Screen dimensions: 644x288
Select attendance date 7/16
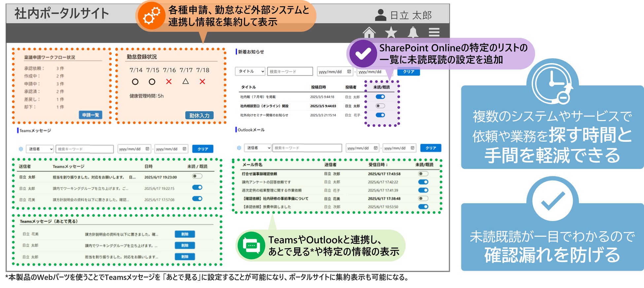(169, 70)
